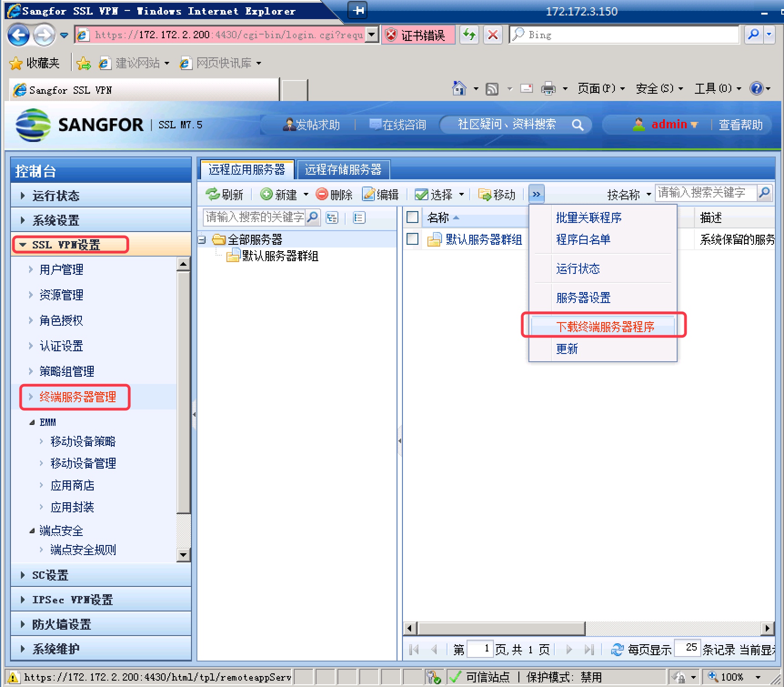Screen dimensions: 784x687
Task: Tick the select-all checkbox in the 名称 header
Action: pos(412,217)
